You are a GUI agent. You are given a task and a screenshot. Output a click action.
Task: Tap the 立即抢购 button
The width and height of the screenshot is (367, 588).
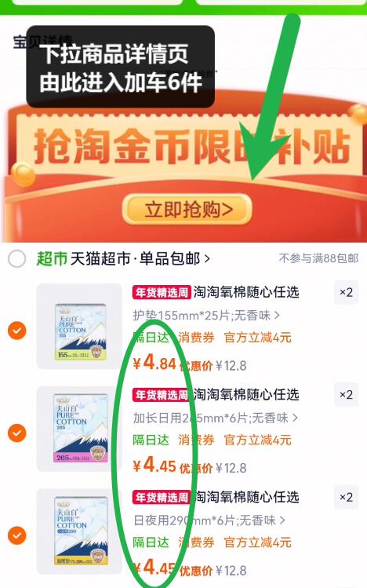(x=187, y=210)
